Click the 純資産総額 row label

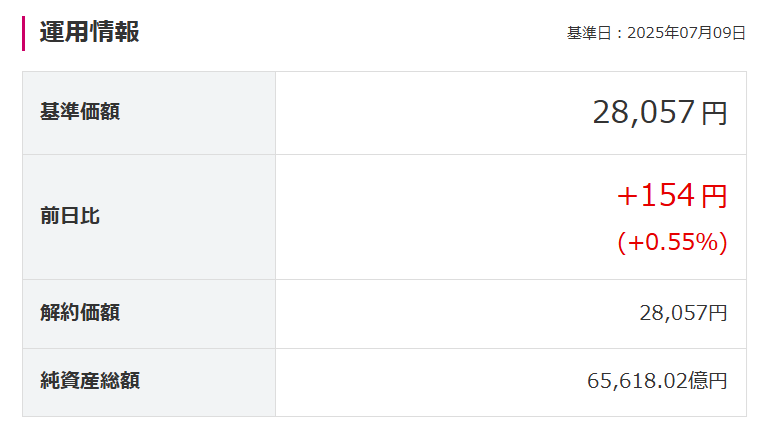click(x=90, y=380)
